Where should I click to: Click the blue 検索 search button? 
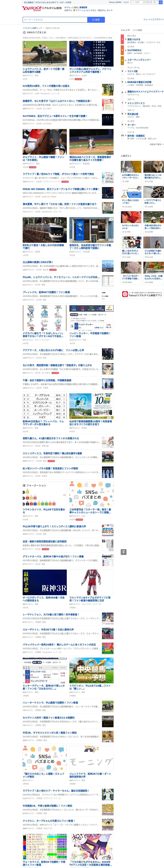[96, 20]
